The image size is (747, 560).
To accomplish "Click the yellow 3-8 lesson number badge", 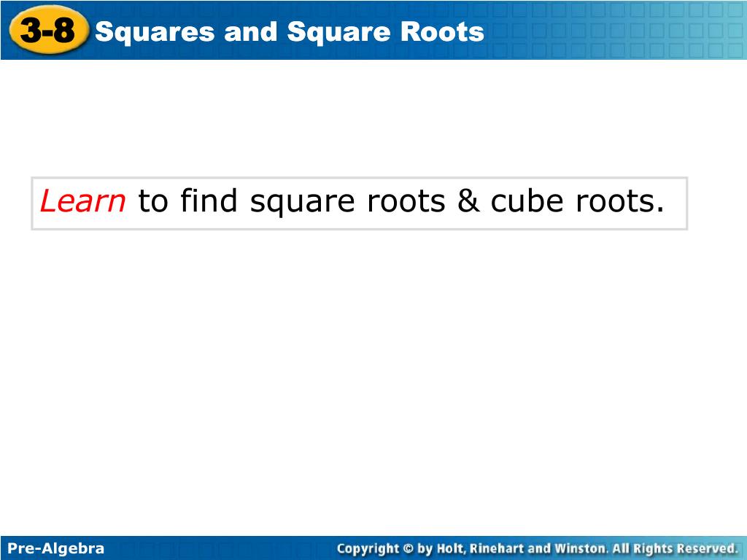I will (49, 30).
